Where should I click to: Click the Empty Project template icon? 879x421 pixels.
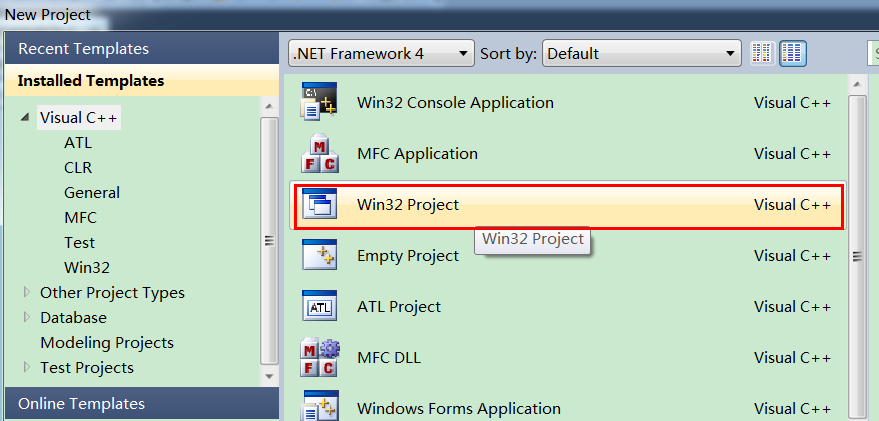coord(319,255)
